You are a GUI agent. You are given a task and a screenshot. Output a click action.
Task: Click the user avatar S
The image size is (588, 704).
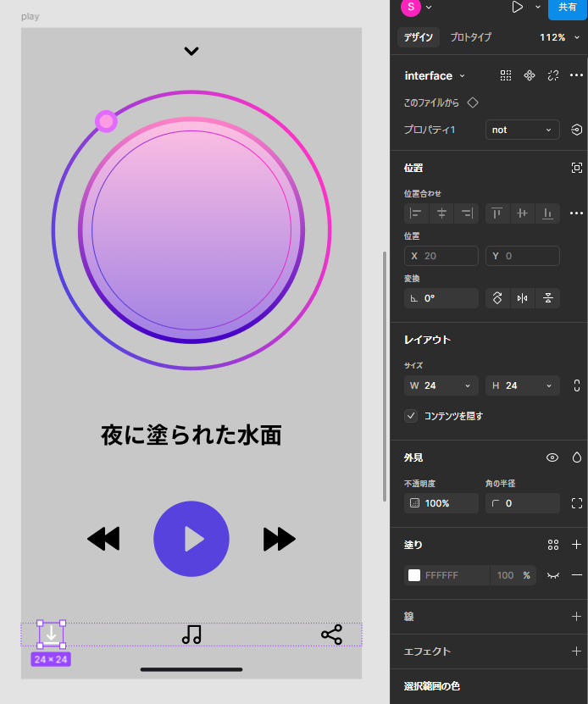click(411, 7)
